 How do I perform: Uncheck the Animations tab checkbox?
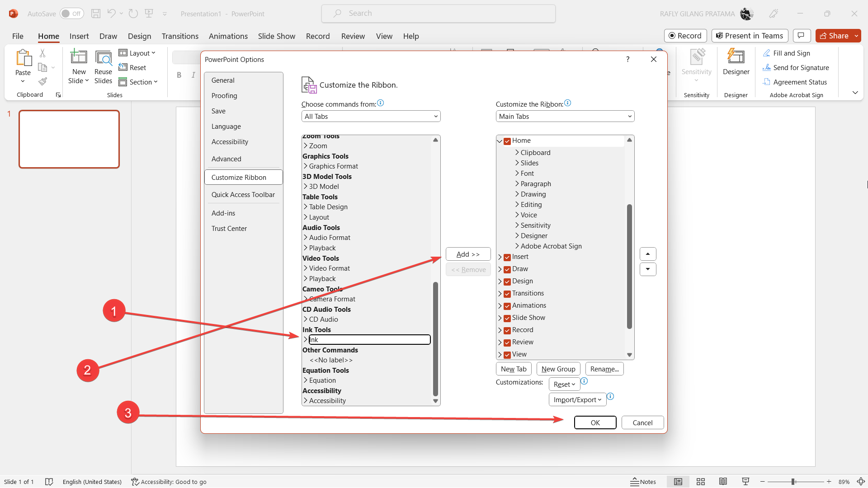[507, 306]
